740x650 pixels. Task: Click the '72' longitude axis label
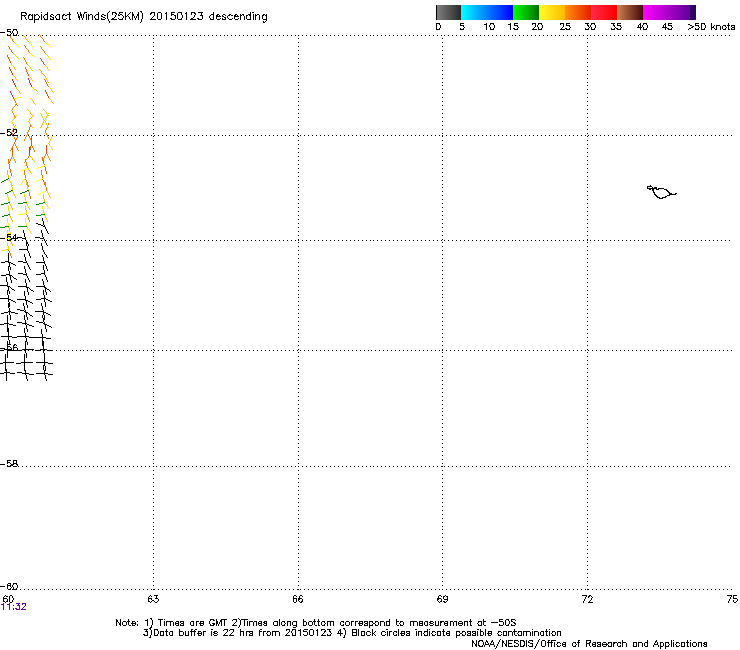click(587, 599)
